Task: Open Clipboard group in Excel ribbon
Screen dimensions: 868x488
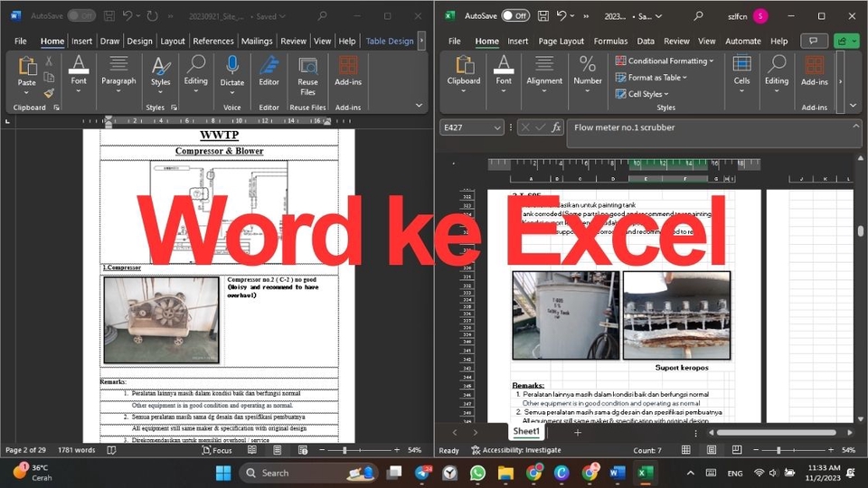Action: (464, 74)
